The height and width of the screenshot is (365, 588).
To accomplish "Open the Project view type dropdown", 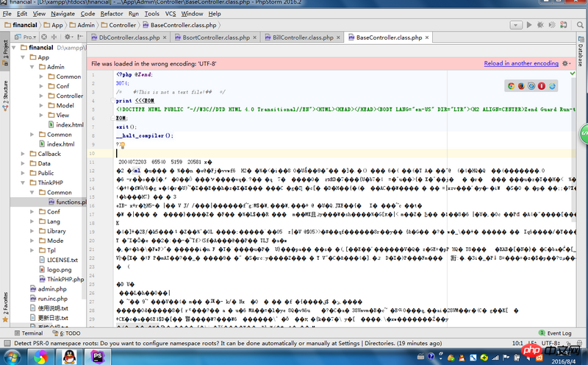I will [x=29, y=37].
